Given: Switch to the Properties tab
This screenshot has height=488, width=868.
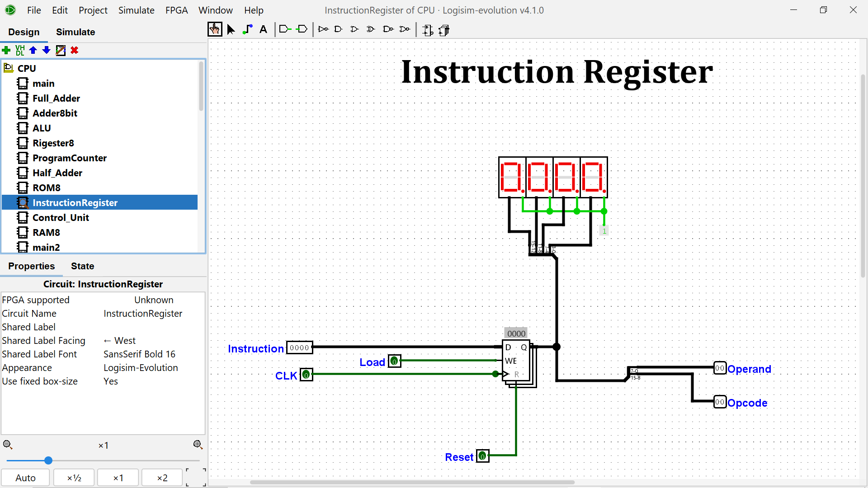Looking at the screenshot, I should pos(31,266).
